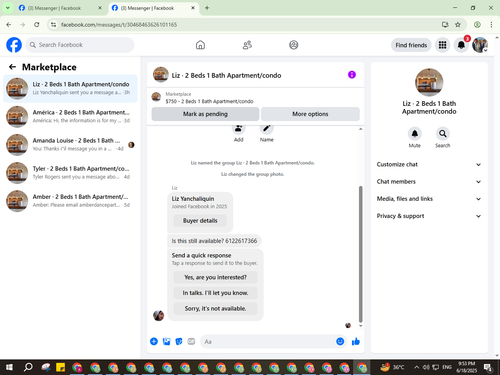
Task: Go back using Marketplace back arrow
Action: [12, 67]
